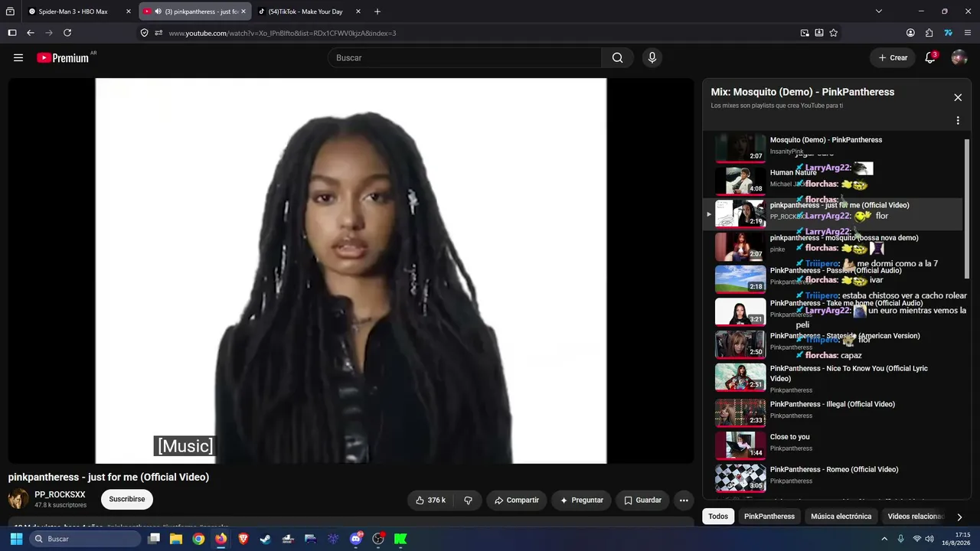Mute the playing pinkpantheress tab

158,11
